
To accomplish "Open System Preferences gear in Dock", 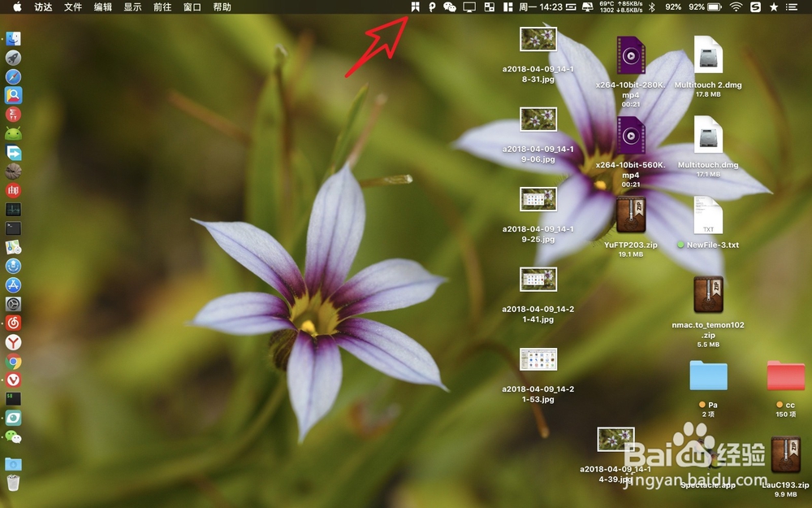I will pyautogui.click(x=13, y=304).
